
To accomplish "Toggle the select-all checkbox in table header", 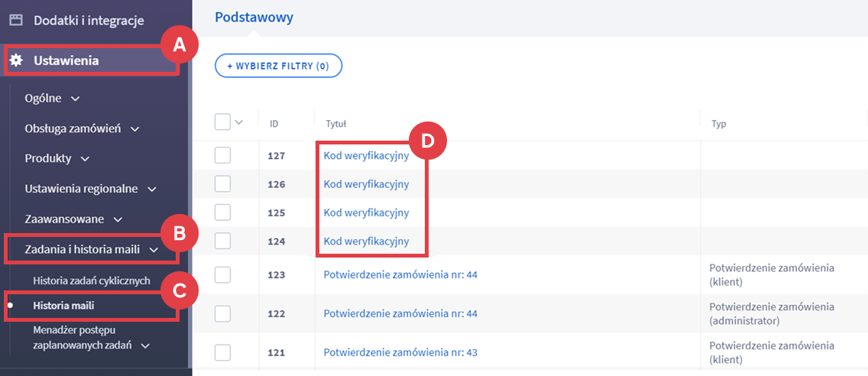I will click(222, 122).
